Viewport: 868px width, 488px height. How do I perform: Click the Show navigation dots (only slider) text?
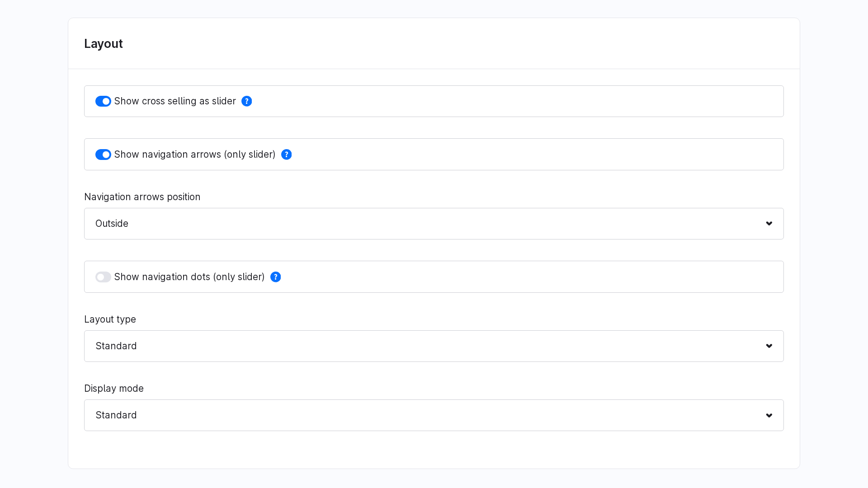(x=189, y=277)
